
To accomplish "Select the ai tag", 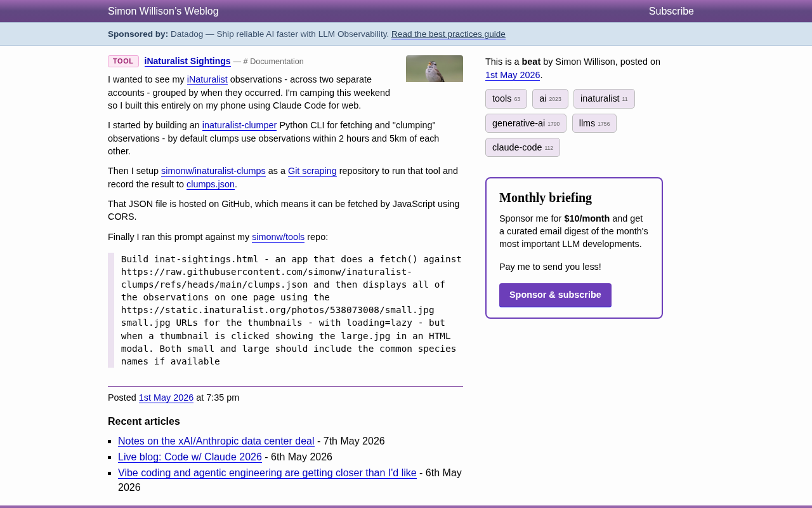I will tap(550, 98).
